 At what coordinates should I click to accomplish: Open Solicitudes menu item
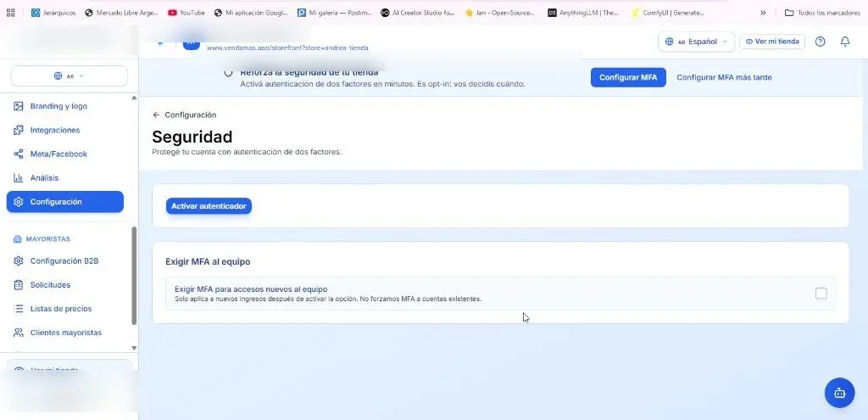65,285
